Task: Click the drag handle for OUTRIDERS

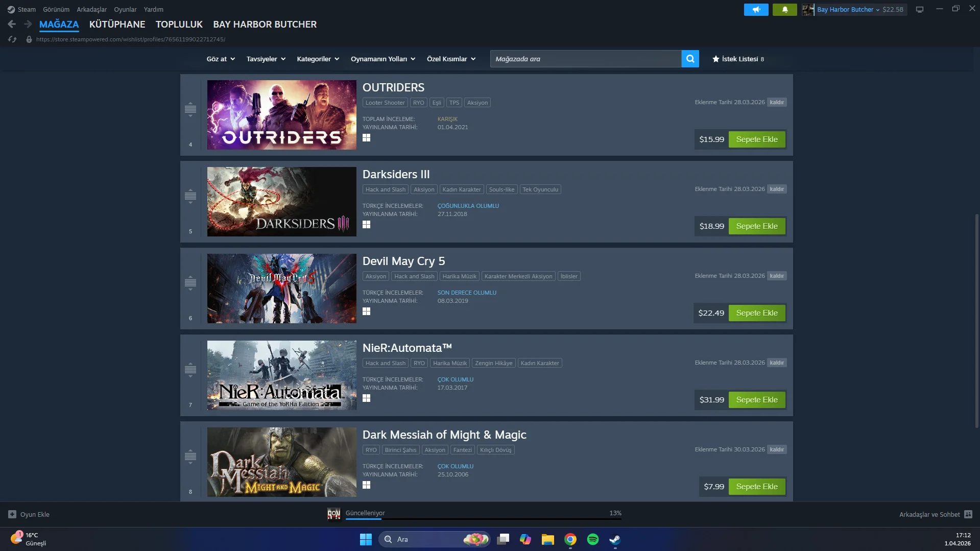Action: [190, 109]
